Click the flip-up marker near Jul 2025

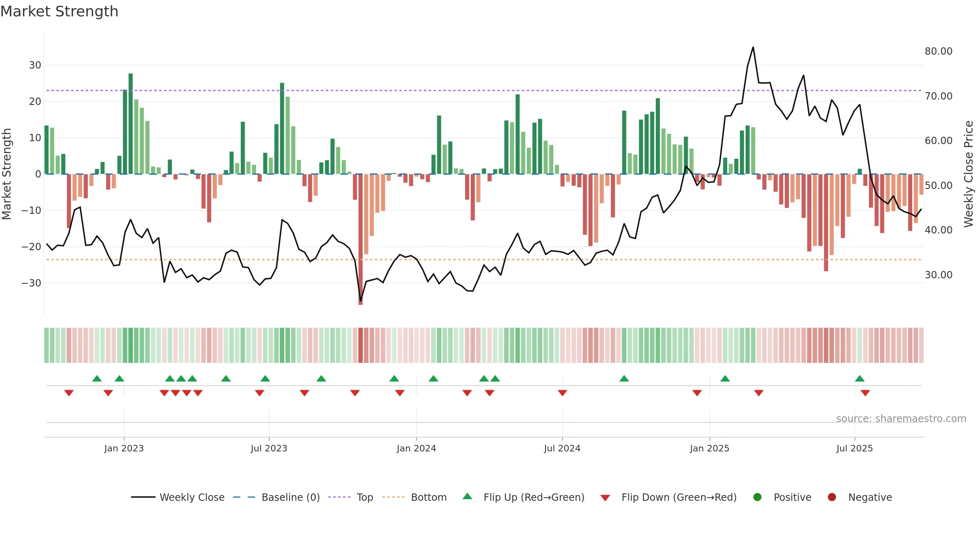(860, 378)
